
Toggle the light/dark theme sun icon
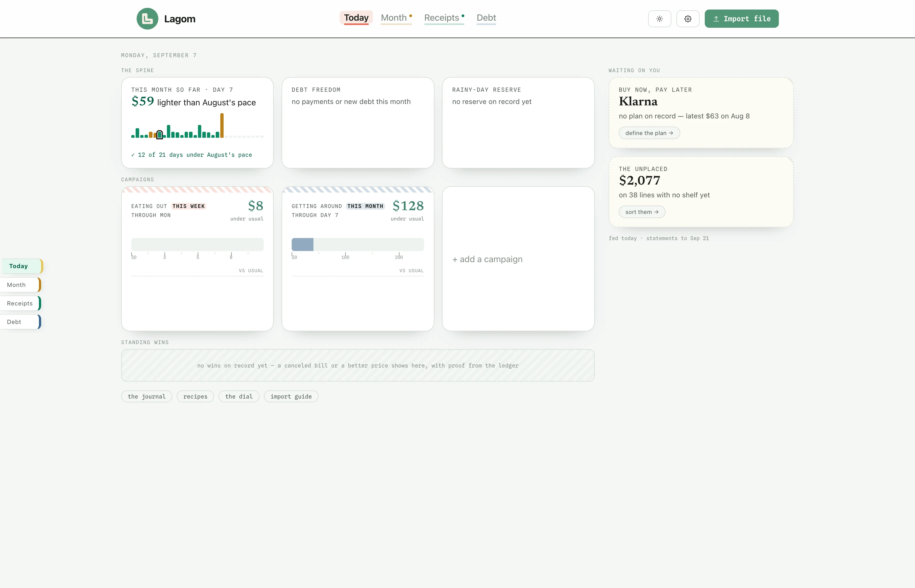(x=660, y=19)
